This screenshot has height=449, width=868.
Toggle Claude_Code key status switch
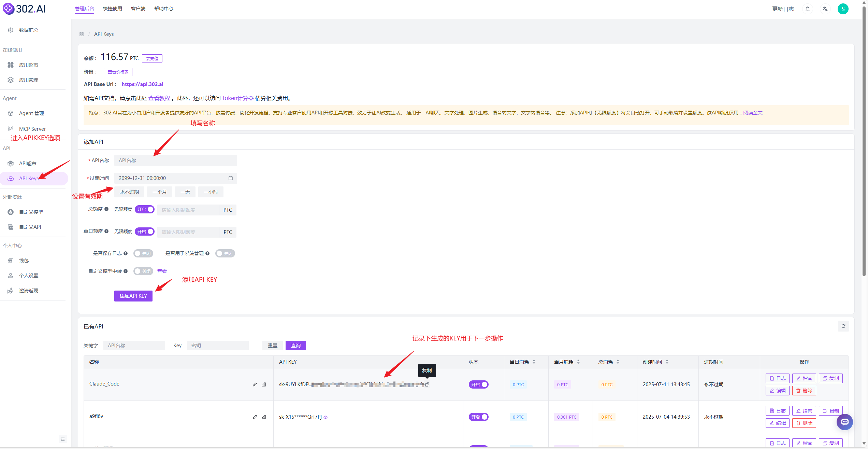click(x=478, y=384)
